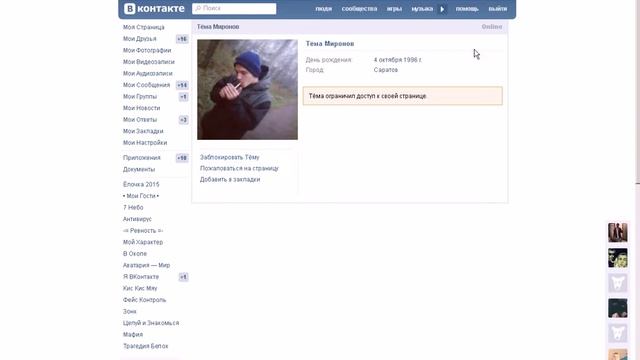This screenshot has width=640, height=360.
Task: Click the first friend avatar in chat sidebar
Action: [x=618, y=233]
